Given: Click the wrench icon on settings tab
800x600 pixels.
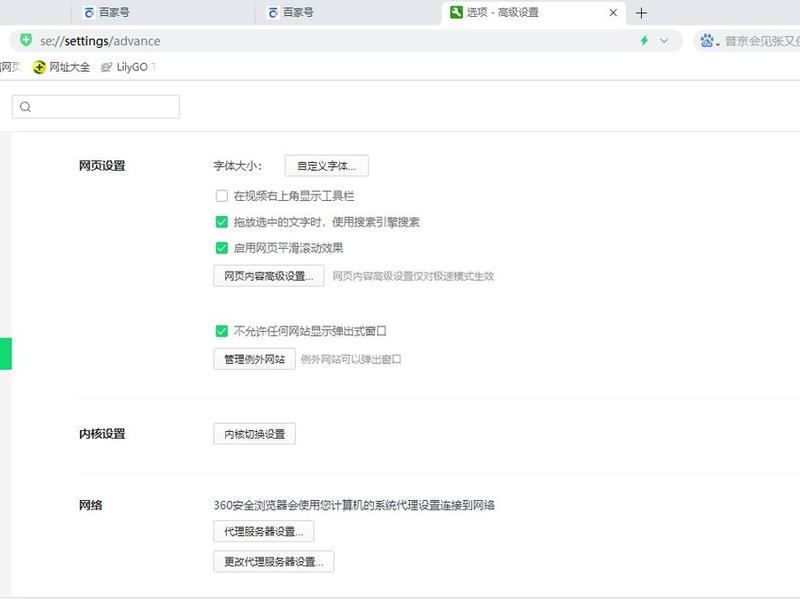Looking at the screenshot, I should pos(456,12).
